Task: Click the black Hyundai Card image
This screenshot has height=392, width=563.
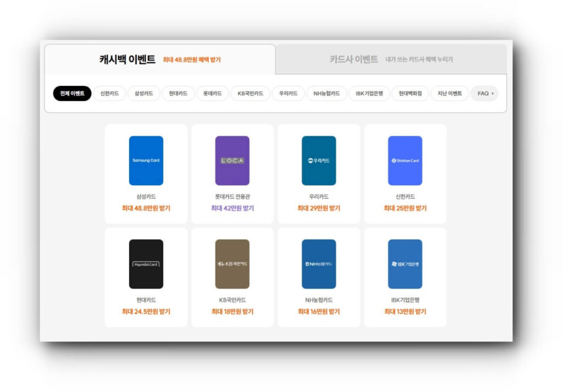Action: click(146, 264)
